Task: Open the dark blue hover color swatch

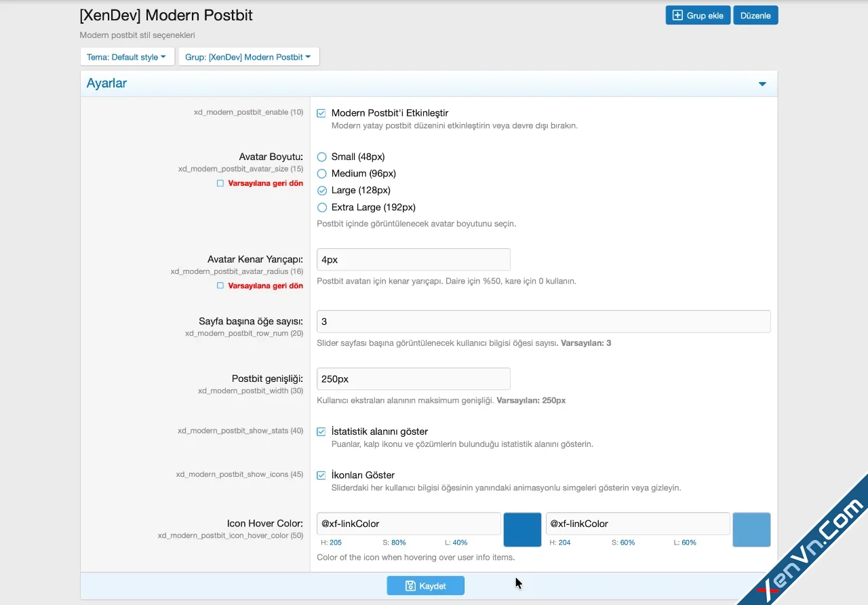Action: click(x=521, y=530)
